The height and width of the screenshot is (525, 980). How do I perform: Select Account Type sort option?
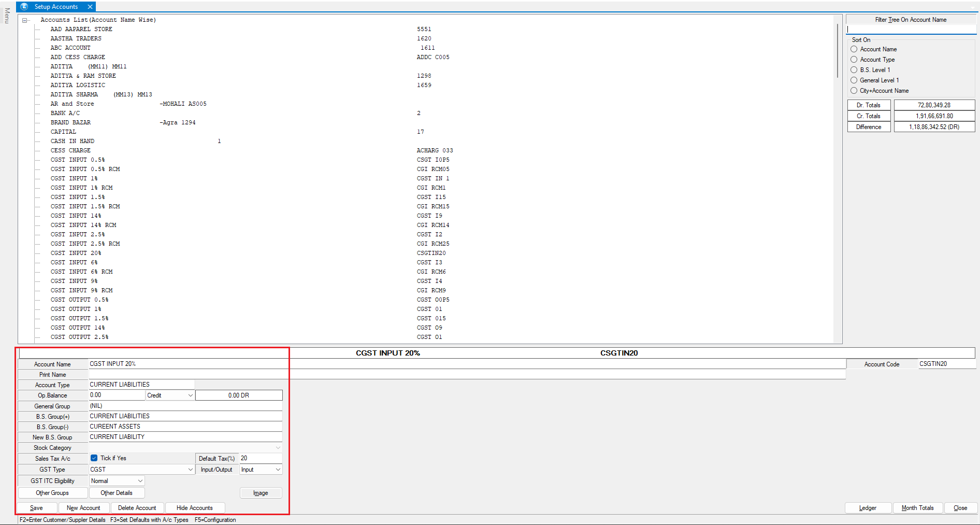854,60
